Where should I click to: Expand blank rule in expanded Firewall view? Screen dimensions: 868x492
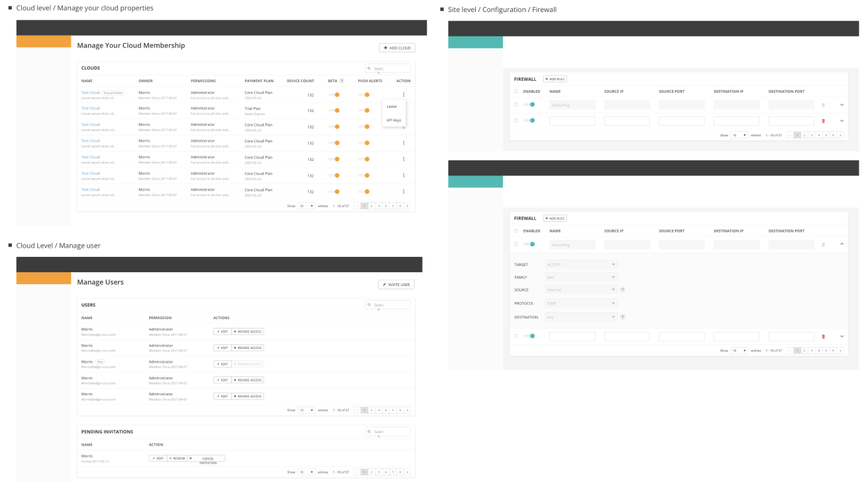tap(842, 336)
